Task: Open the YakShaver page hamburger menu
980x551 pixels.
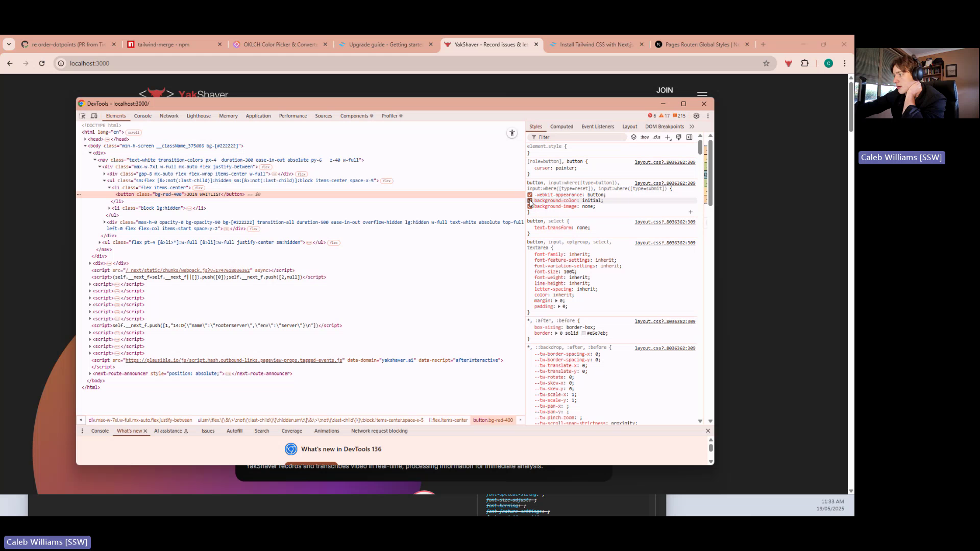Action: point(702,94)
